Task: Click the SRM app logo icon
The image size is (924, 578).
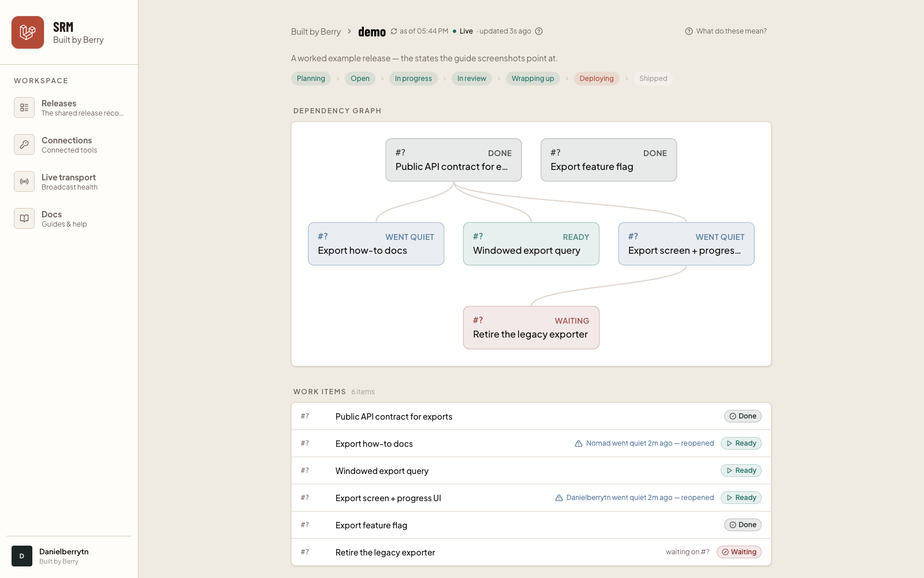Action: pyautogui.click(x=28, y=32)
